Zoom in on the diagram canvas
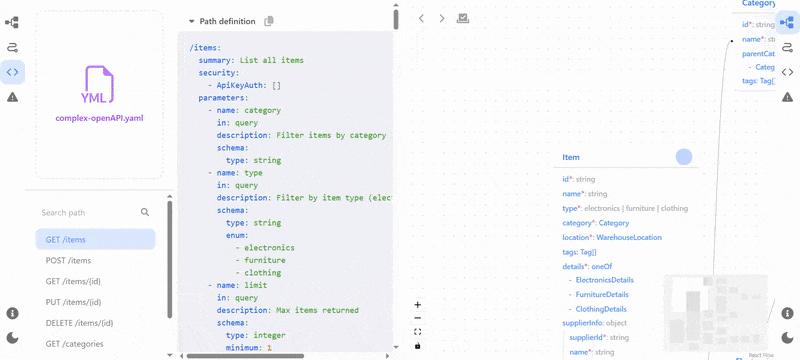Screen dimensions: 800x360 pos(417,305)
